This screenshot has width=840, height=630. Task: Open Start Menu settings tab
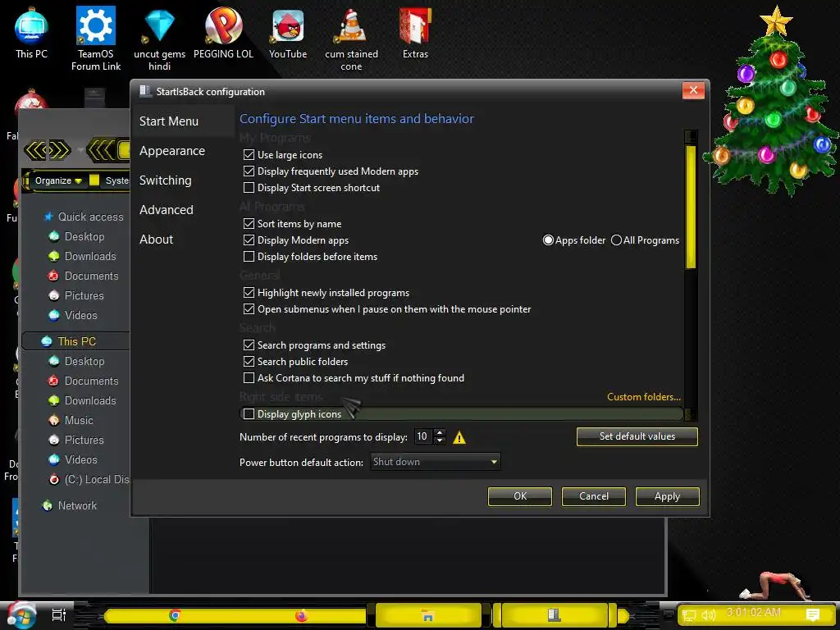point(169,121)
